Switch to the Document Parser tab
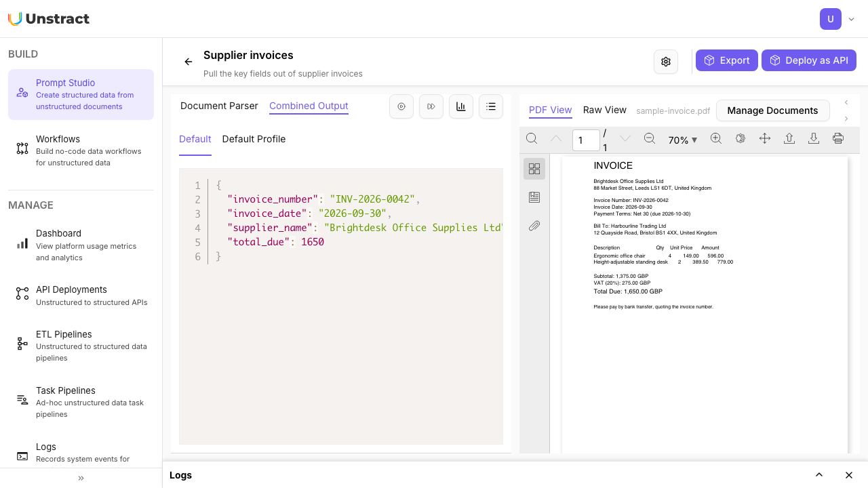The height and width of the screenshot is (488, 868). click(x=219, y=106)
